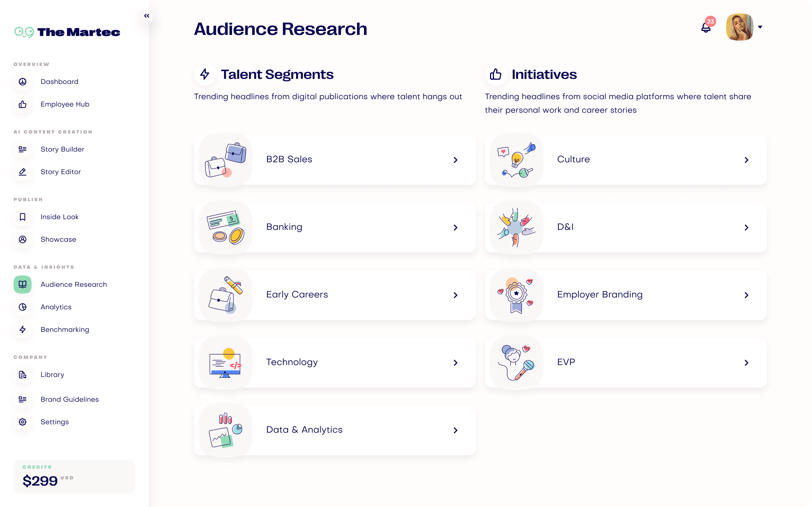Select the Benchmarking lightning icon
The width and height of the screenshot is (812, 507).
pyautogui.click(x=22, y=330)
